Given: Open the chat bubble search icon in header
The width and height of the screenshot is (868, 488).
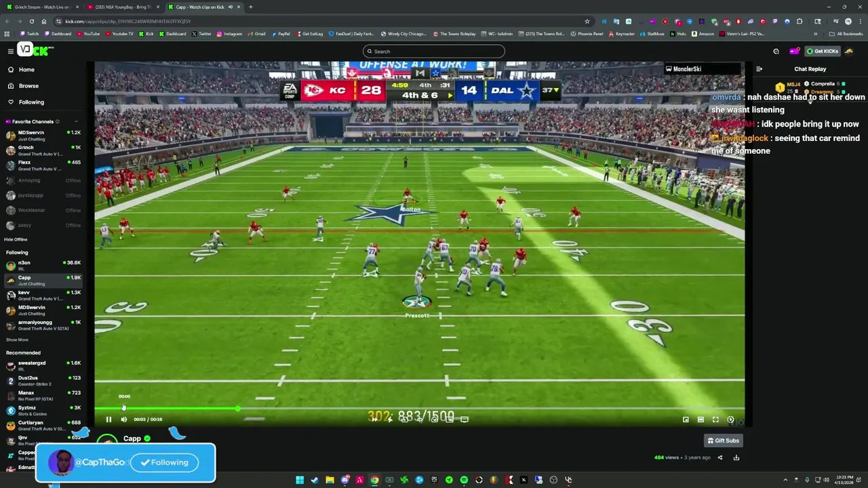Looking at the screenshot, I should [x=776, y=52].
